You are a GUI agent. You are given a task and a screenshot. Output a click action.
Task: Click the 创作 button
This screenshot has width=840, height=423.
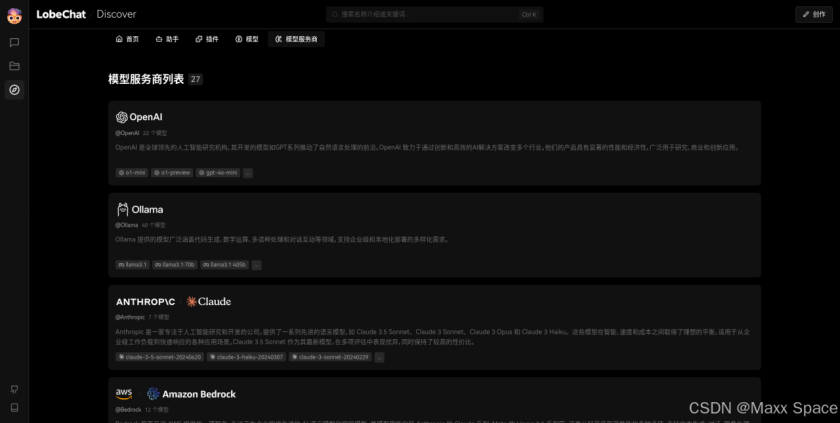(814, 14)
